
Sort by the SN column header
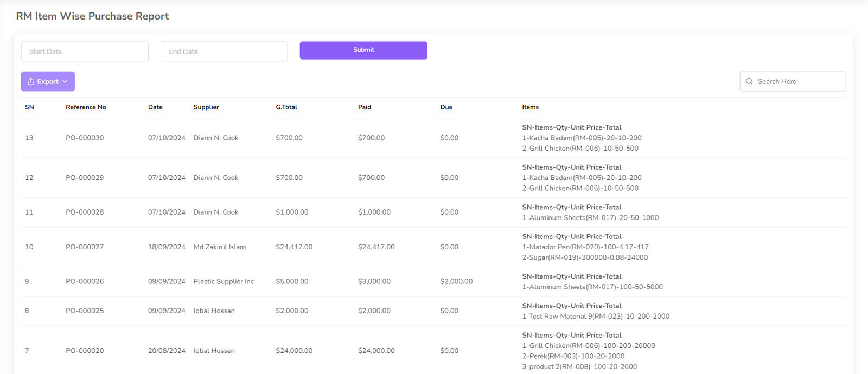(x=29, y=107)
